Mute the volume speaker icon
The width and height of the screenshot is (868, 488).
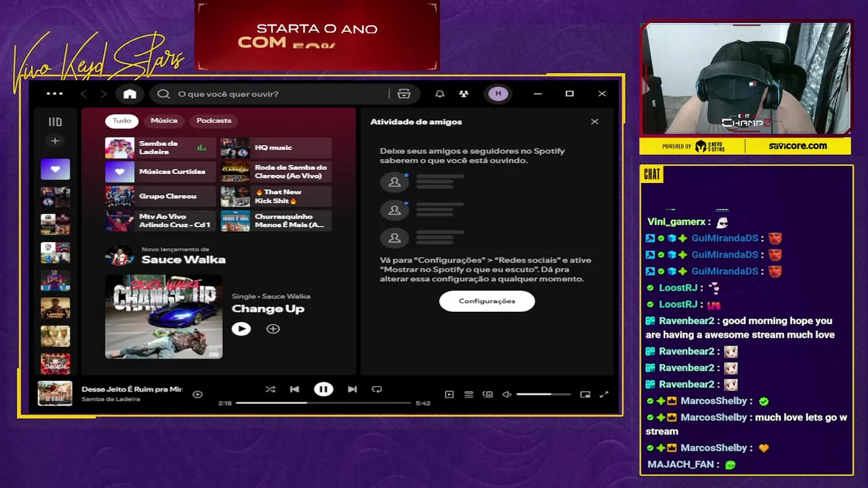pos(507,394)
